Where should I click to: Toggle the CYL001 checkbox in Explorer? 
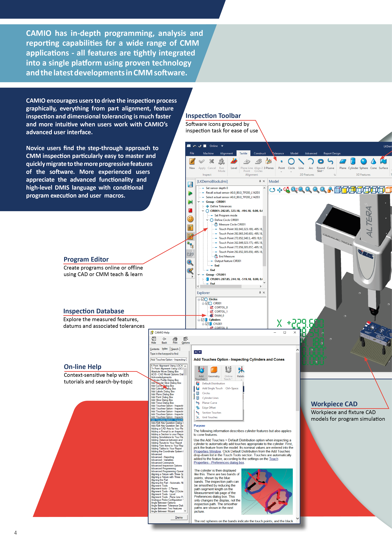pos(207,324)
